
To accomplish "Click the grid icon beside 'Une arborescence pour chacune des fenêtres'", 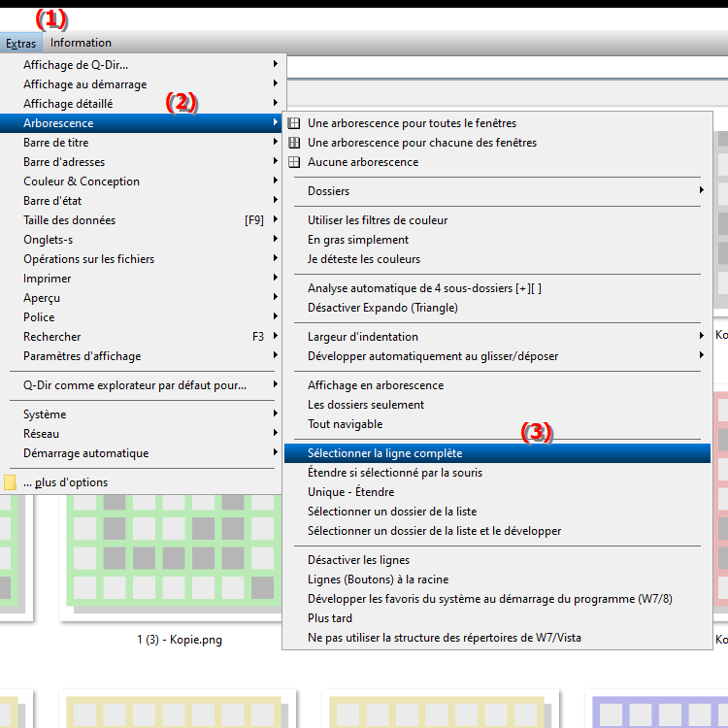I will click(x=294, y=143).
